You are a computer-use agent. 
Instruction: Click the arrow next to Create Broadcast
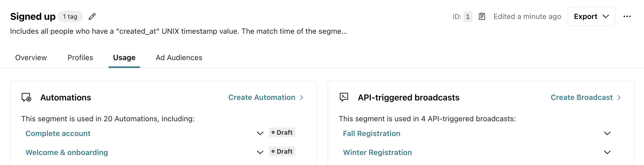[619, 98]
